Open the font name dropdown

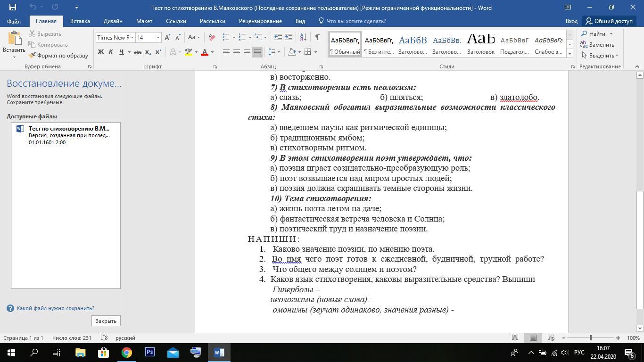pyautogui.click(x=132, y=38)
